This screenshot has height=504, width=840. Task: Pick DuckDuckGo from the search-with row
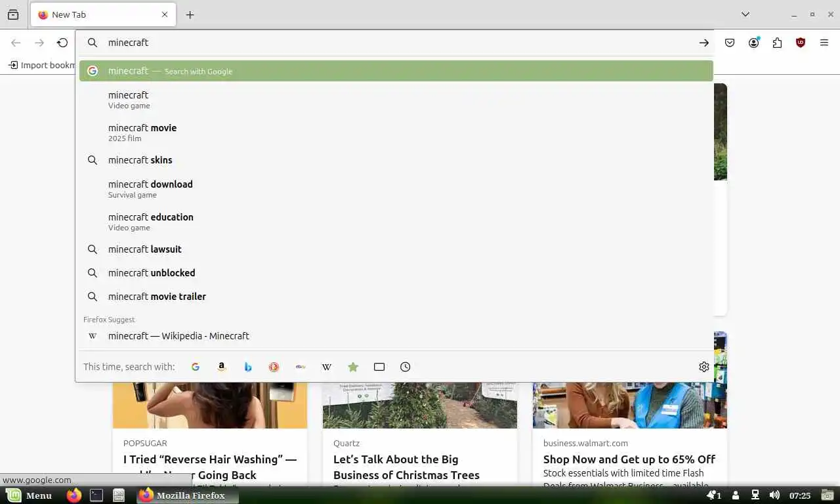tap(274, 367)
